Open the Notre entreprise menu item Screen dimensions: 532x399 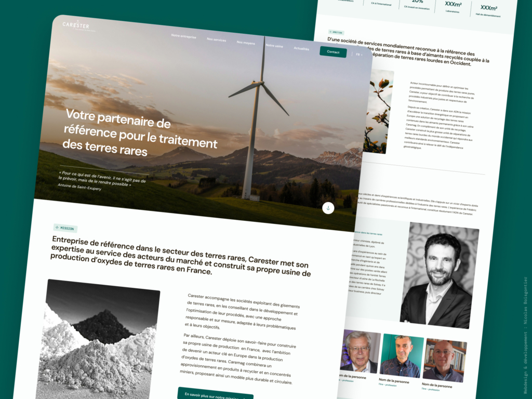point(183,36)
